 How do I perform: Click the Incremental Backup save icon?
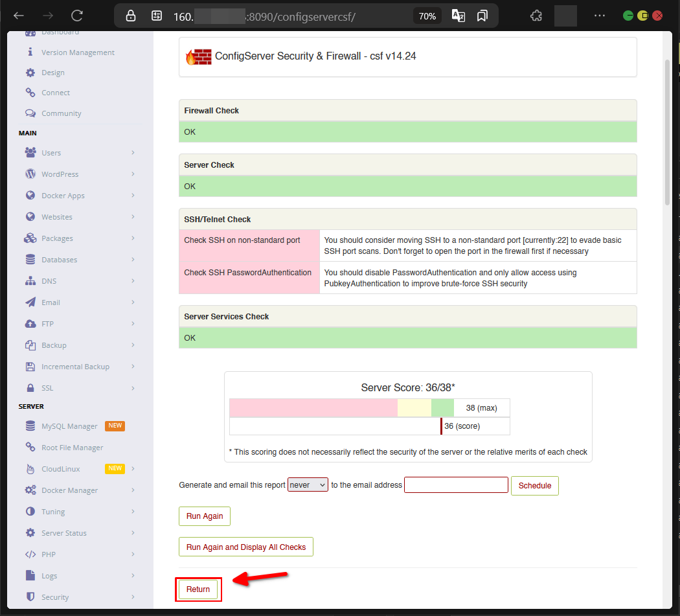30,367
